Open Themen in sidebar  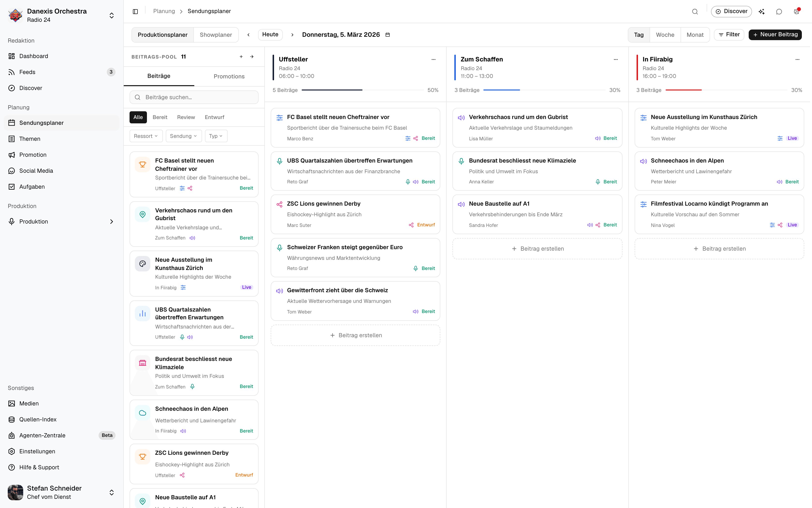click(62, 139)
